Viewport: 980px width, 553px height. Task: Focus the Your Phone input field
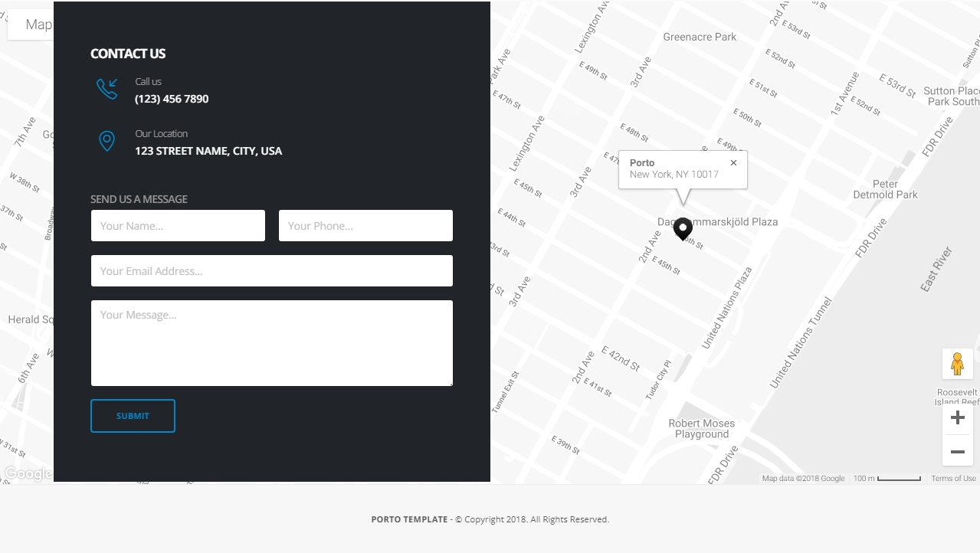point(365,226)
